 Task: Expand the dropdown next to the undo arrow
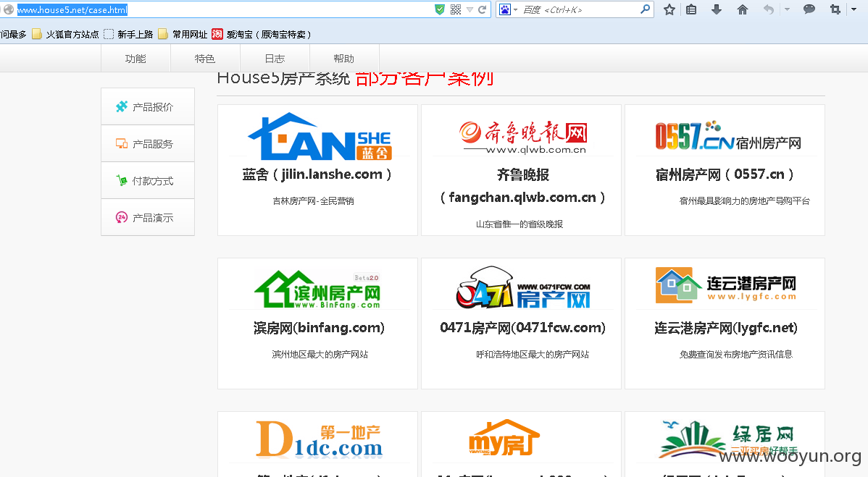pyautogui.click(x=787, y=9)
